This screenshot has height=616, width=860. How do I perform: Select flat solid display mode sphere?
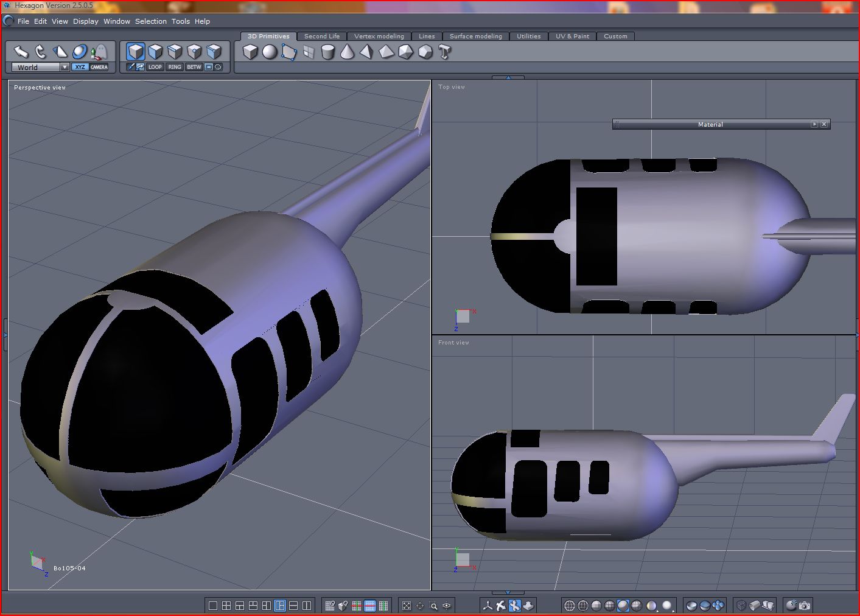coord(596,606)
